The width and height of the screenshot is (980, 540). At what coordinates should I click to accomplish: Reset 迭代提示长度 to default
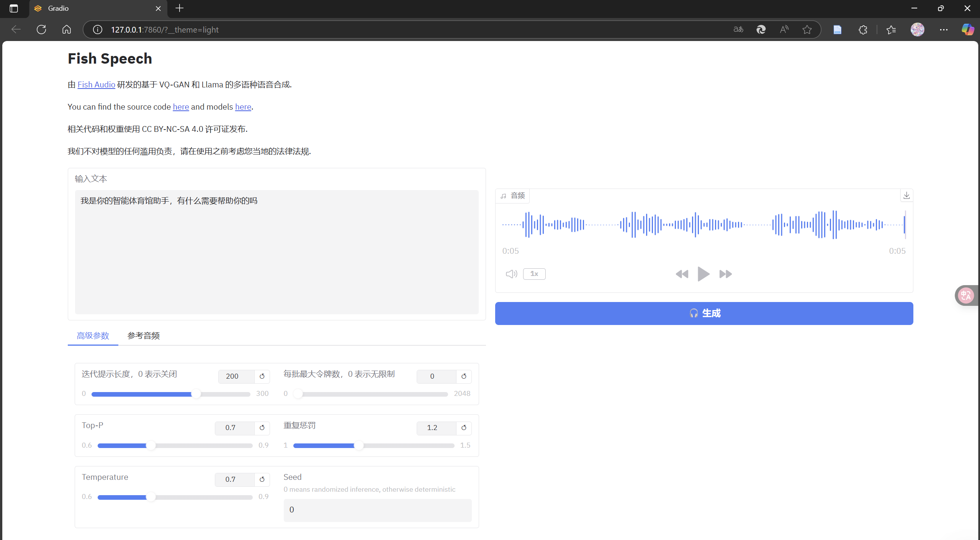point(262,376)
